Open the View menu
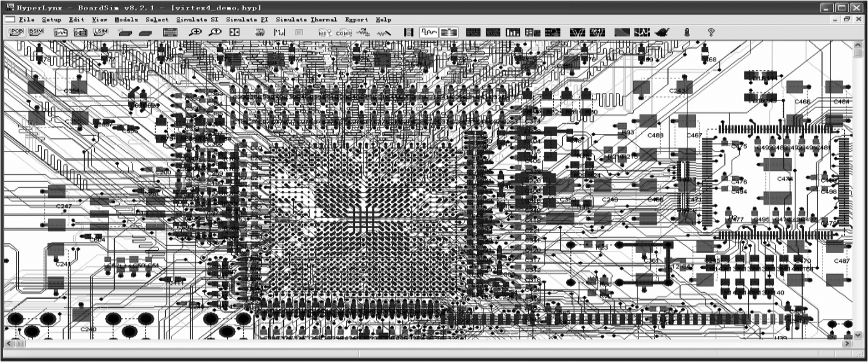 (99, 19)
